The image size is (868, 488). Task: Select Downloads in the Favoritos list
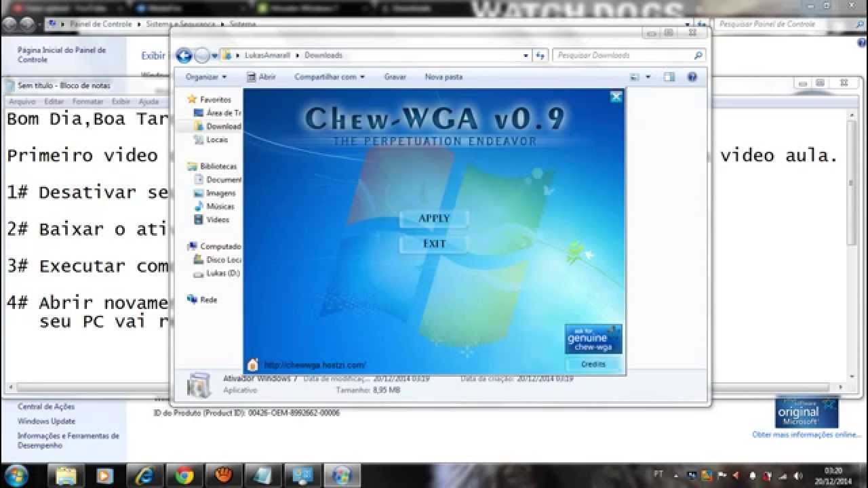(218, 126)
